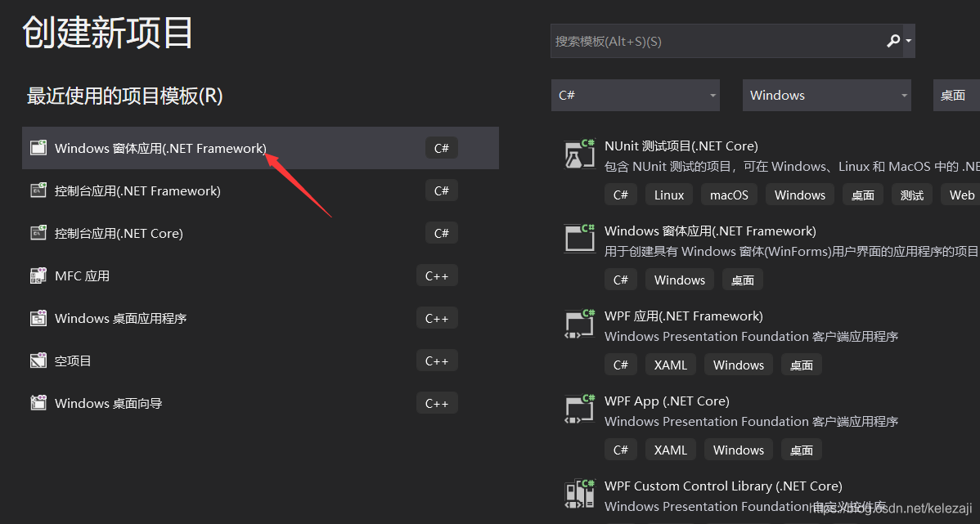980x524 pixels.
Task: Click the WPF Custom Control Library icon
Action: click(579, 494)
